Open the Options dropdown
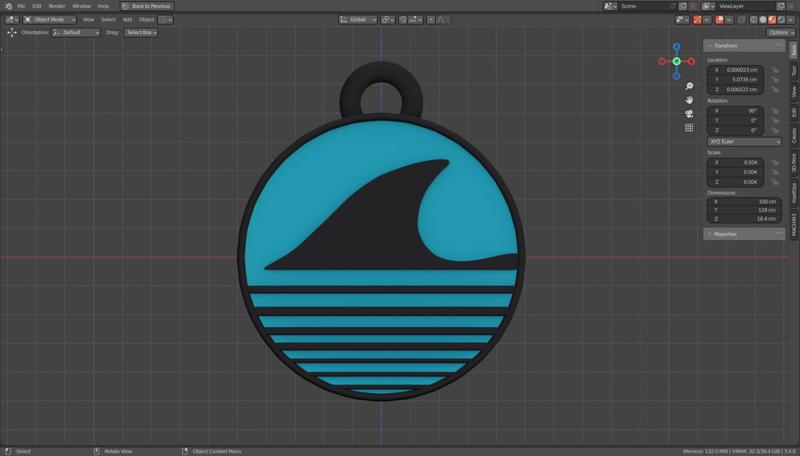Screen dimensions: 800x456 [781, 32]
